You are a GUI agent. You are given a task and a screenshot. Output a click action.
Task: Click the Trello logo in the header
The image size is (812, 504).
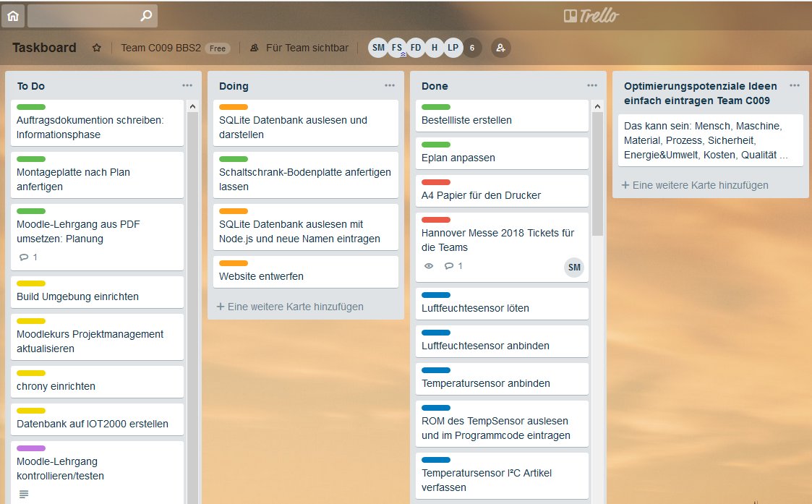593,14
